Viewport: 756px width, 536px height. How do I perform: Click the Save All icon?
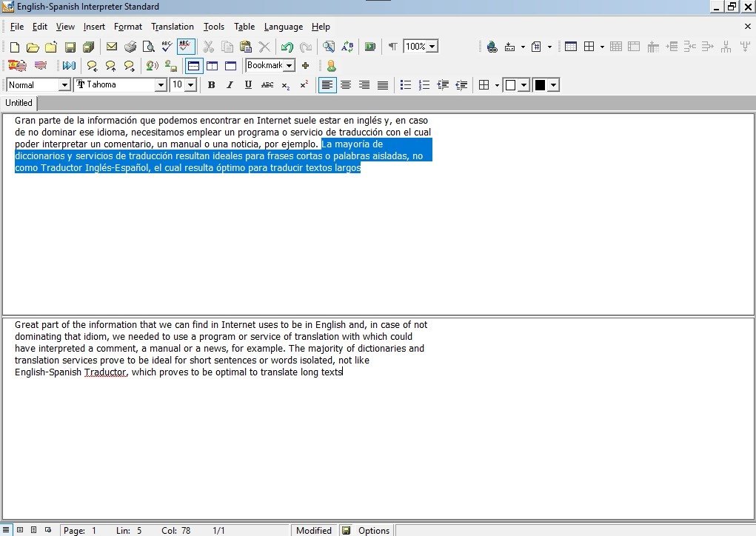[x=88, y=47]
